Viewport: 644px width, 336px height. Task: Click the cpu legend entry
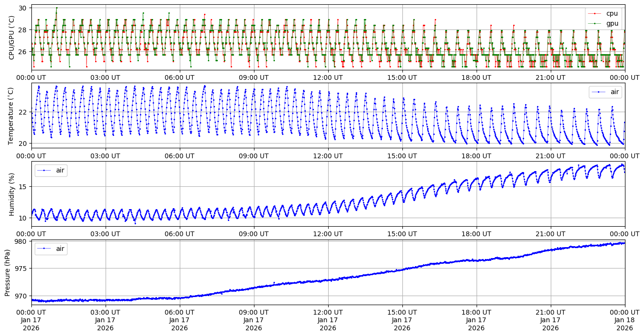[612, 13]
